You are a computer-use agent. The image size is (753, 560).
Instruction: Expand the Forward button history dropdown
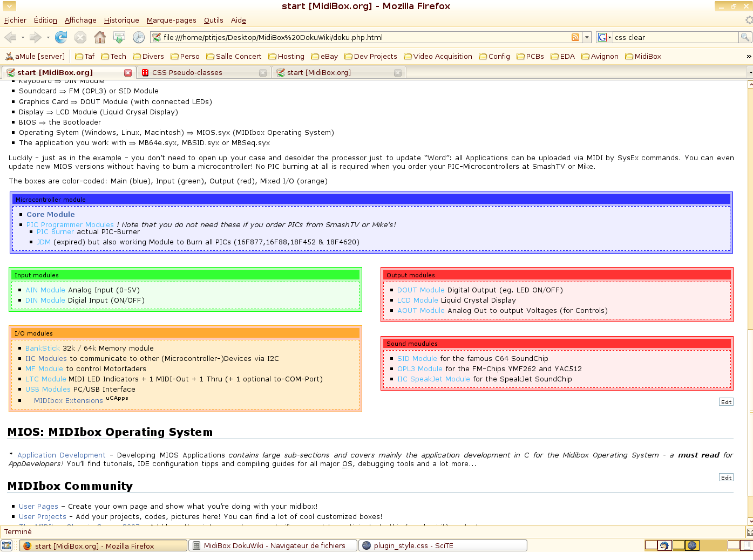click(x=48, y=37)
